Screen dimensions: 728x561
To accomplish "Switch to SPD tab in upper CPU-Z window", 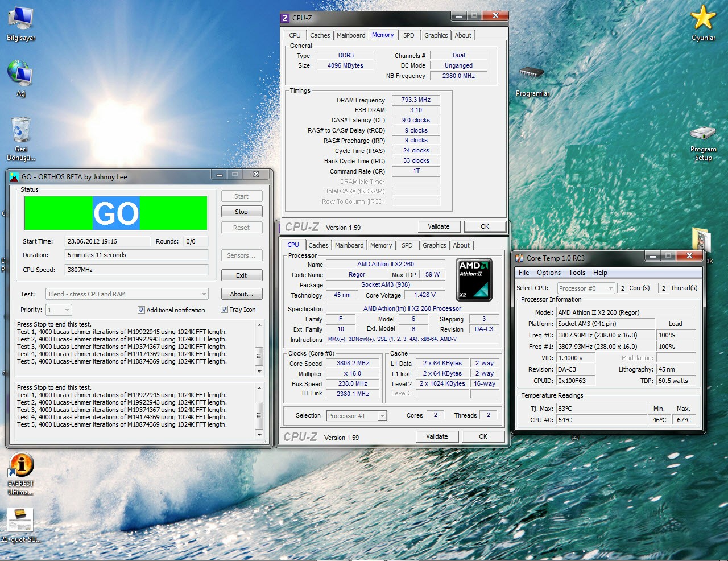I will point(409,35).
